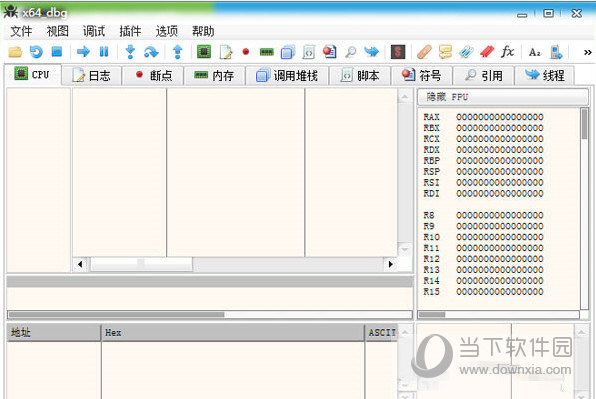Click the magnifier references toolbar icon
This screenshot has height=399, width=596.
pos(350,52)
